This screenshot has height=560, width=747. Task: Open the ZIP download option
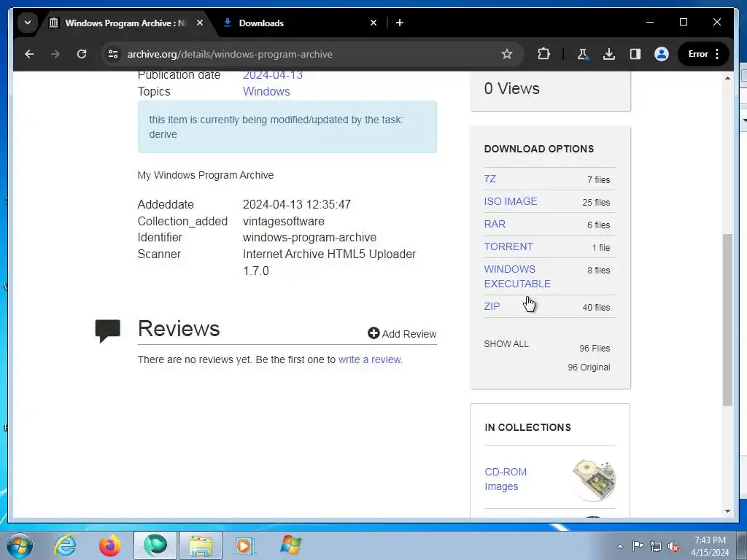pos(492,306)
